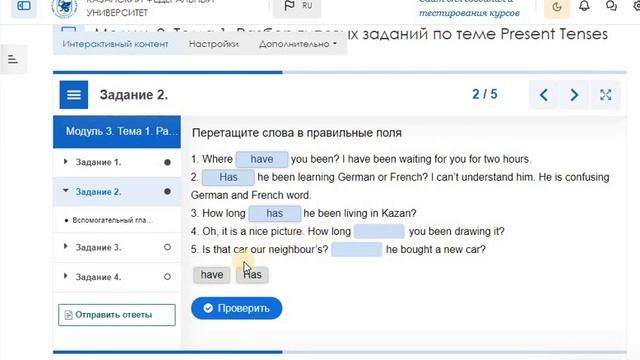The image size is (640, 360).
Task: Open the notifications bell
Action: [x=584, y=6]
